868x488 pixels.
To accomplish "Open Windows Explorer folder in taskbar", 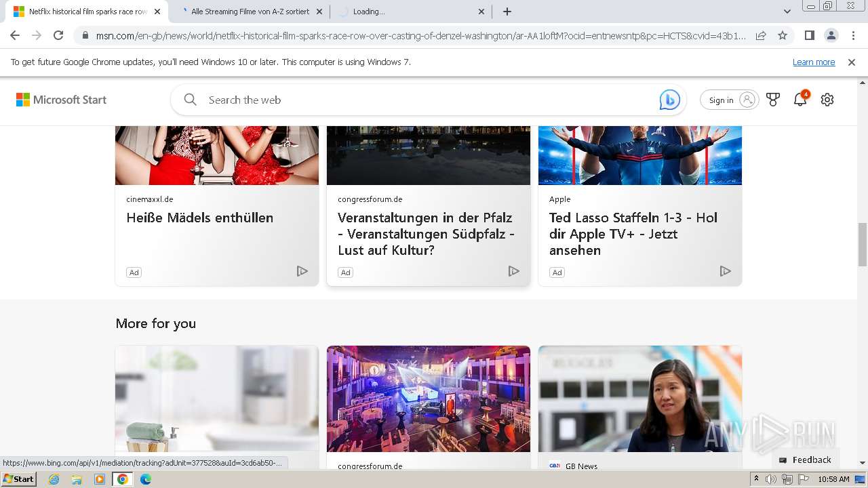I will tap(77, 479).
